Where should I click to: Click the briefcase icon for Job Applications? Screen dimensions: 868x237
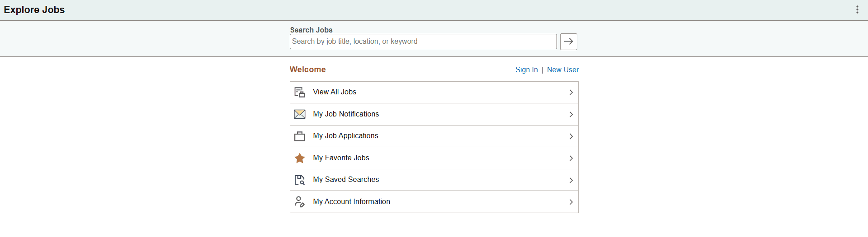(299, 136)
